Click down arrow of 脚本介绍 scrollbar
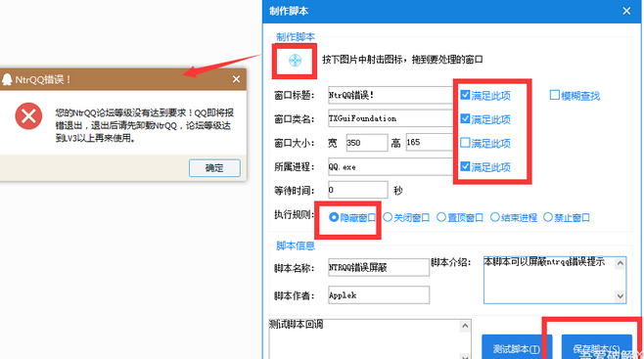644x359 pixels. pos(621,296)
